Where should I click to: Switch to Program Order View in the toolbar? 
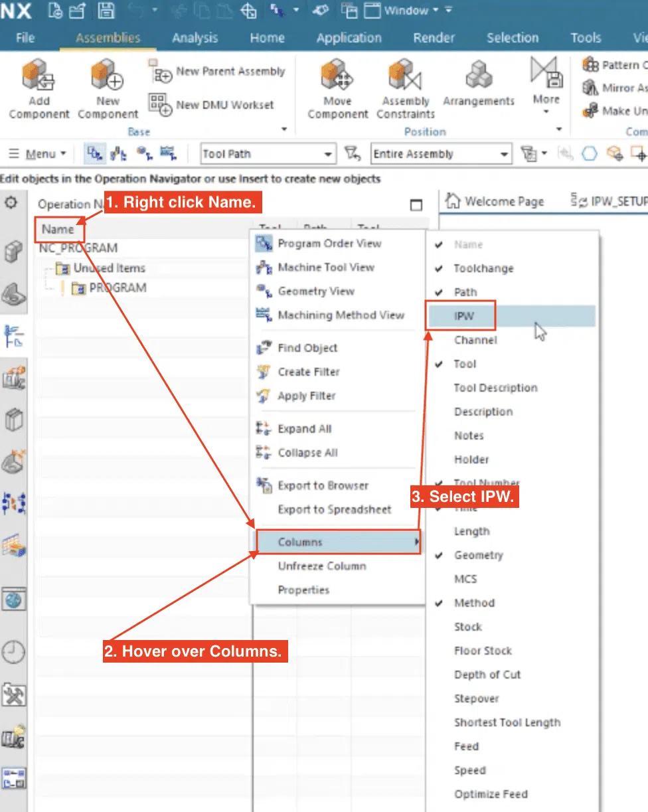click(95, 154)
